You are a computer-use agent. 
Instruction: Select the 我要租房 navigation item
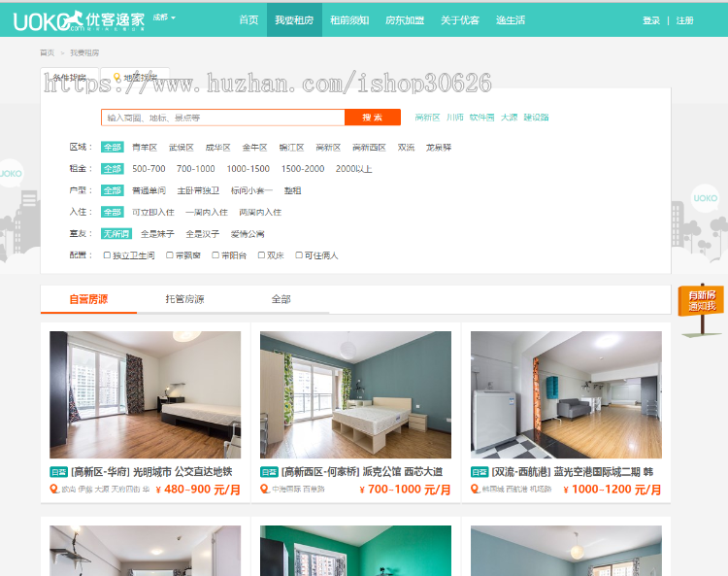click(x=294, y=20)
